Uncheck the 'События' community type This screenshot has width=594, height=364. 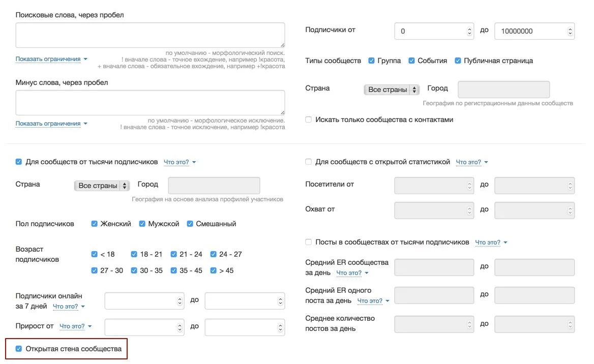pos(412,60)
